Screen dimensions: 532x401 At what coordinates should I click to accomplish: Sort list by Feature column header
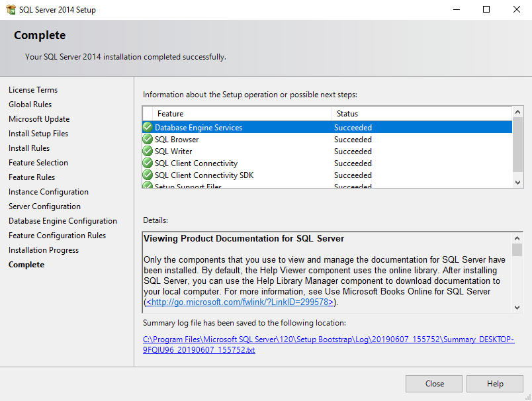tap(242, 114)
